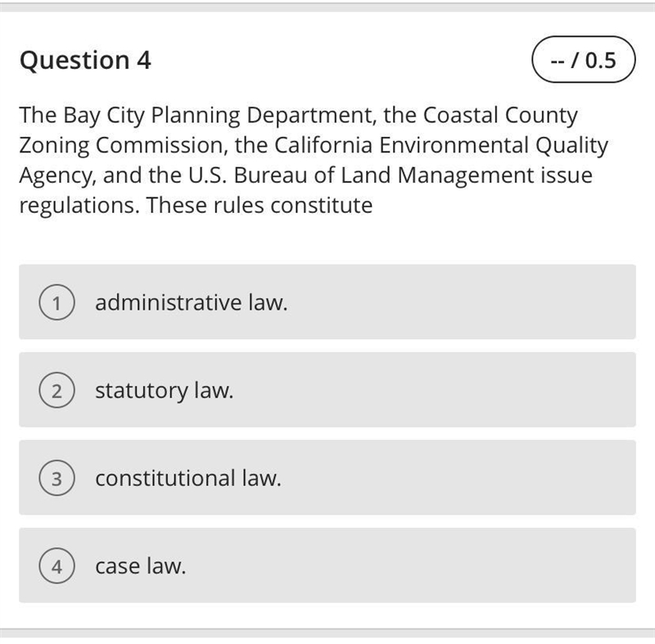The image size is (655, 644).
Task: Select the circled number 4 answer marker
Action: pyautogui.click(x=56, y=565)
